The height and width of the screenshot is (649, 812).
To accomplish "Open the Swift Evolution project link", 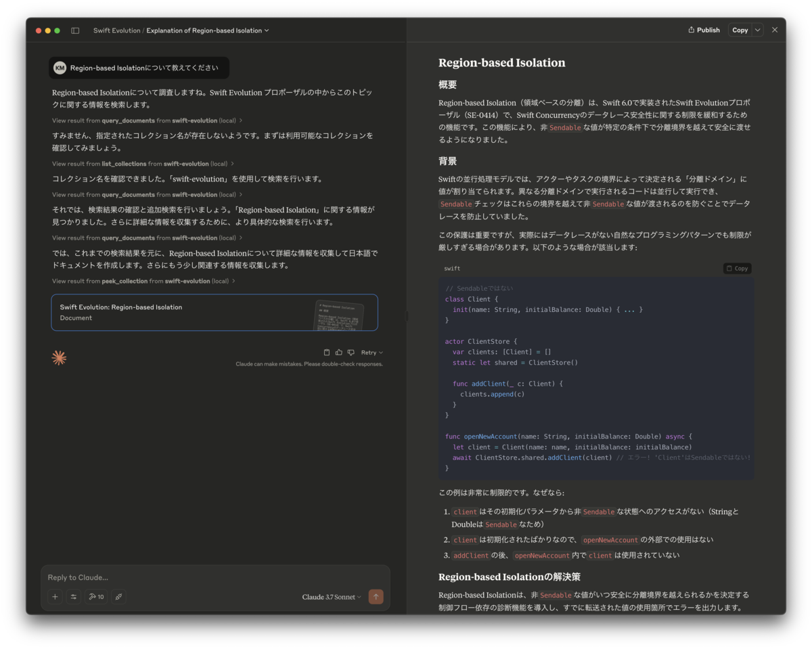I will tap(117, 30).
